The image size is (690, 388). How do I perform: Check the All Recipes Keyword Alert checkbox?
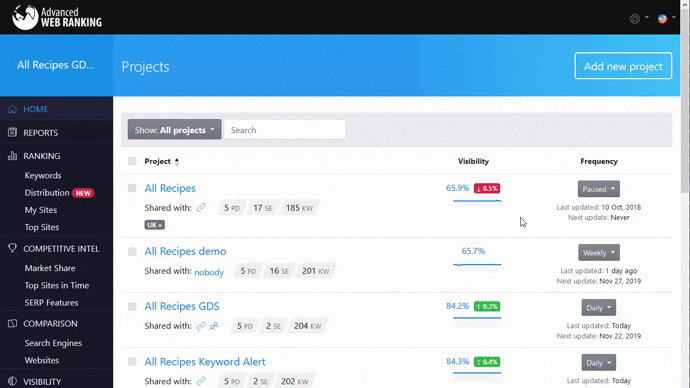(132, 362)
